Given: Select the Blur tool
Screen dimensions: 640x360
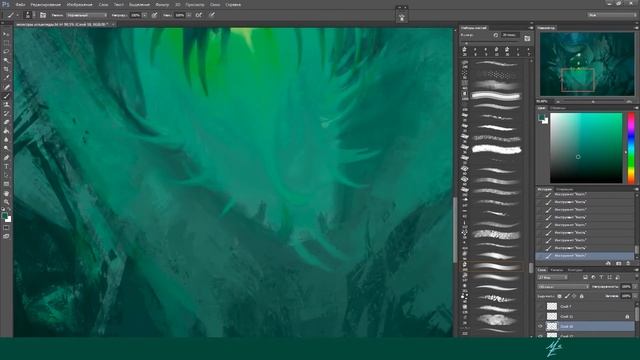Looking at the screenshot, I should tap(6, 140).
